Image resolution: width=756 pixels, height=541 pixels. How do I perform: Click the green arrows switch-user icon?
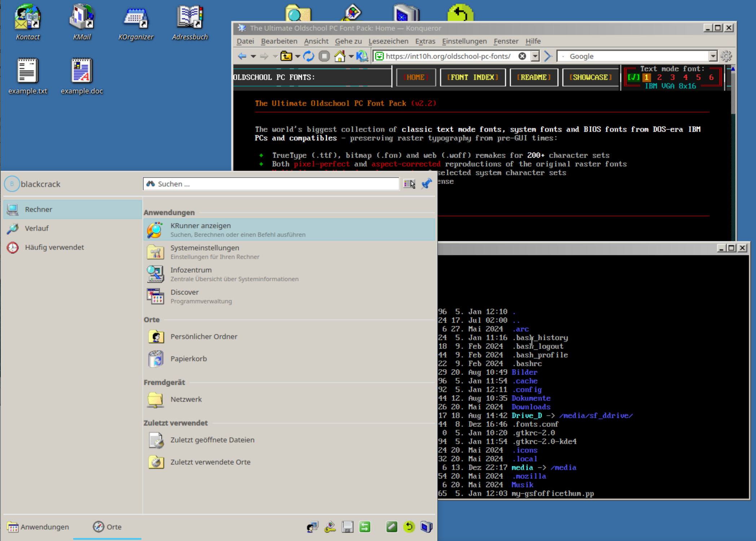point(365,527)
